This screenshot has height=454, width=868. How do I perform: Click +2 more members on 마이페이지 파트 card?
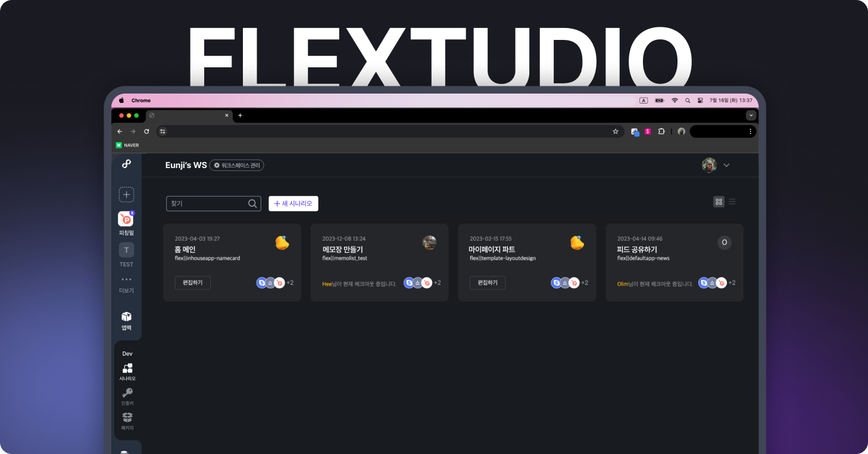(x=584, y=283)
